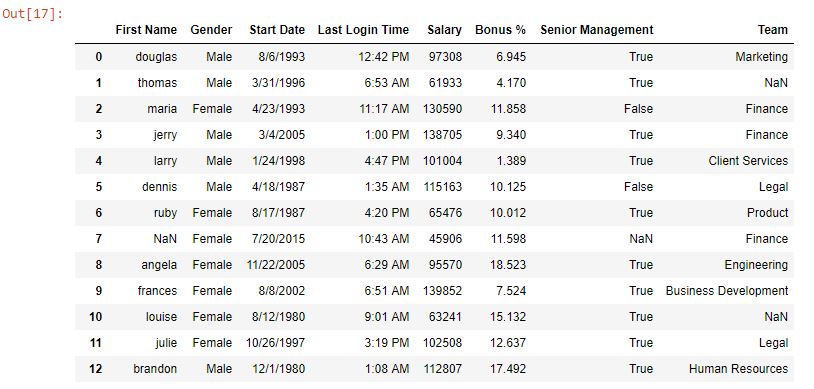Click the Business Development cell
This screenshot has height=389, width=814.
[x=727, y=291]
